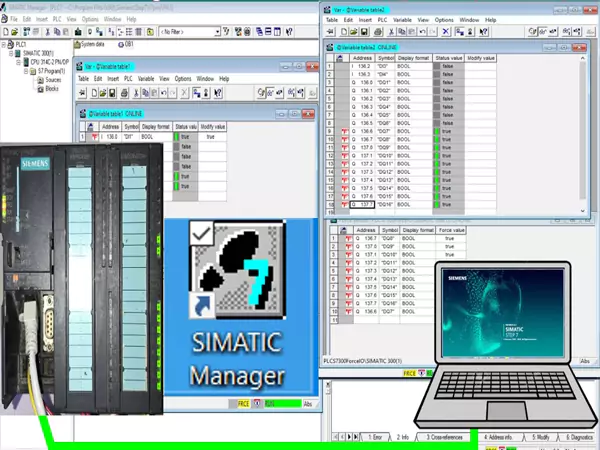
Task: Click Up One Level folder icon in SIMATIC Manager
Action: tap(150, 32)
